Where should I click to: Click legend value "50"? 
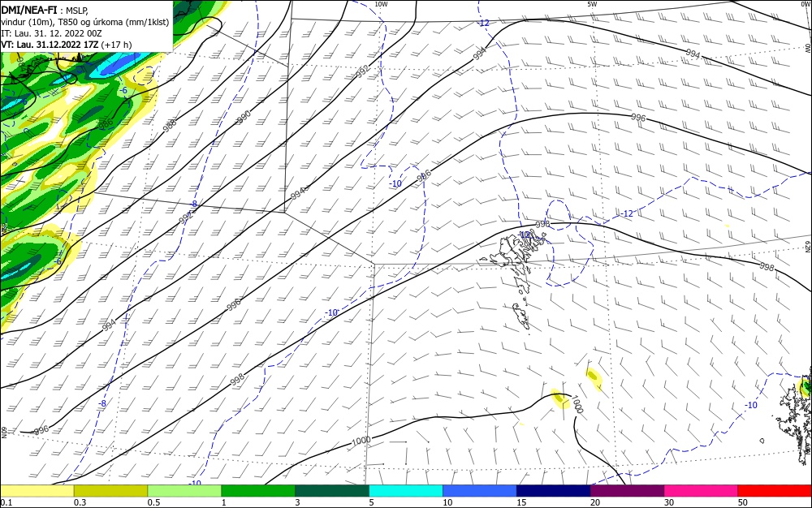(743, 502)
